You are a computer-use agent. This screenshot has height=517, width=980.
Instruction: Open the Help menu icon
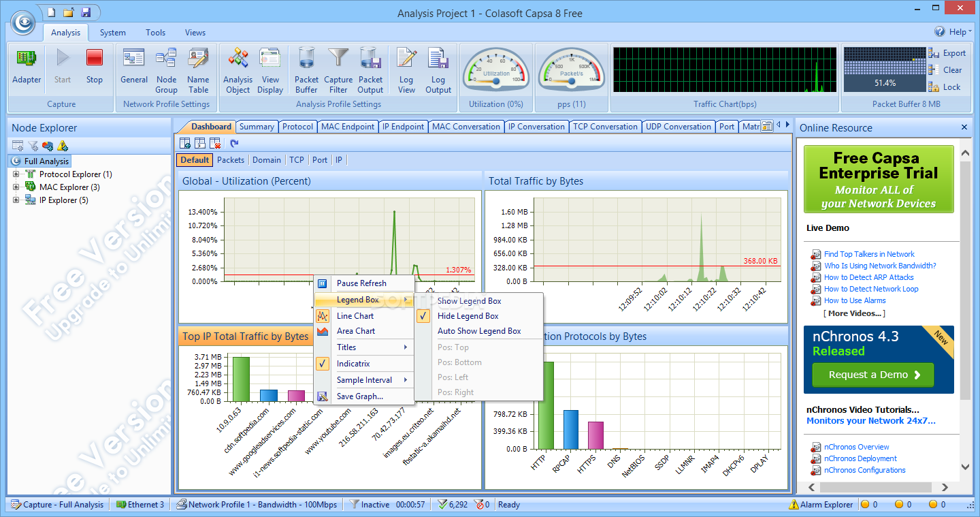pos(940,31)
